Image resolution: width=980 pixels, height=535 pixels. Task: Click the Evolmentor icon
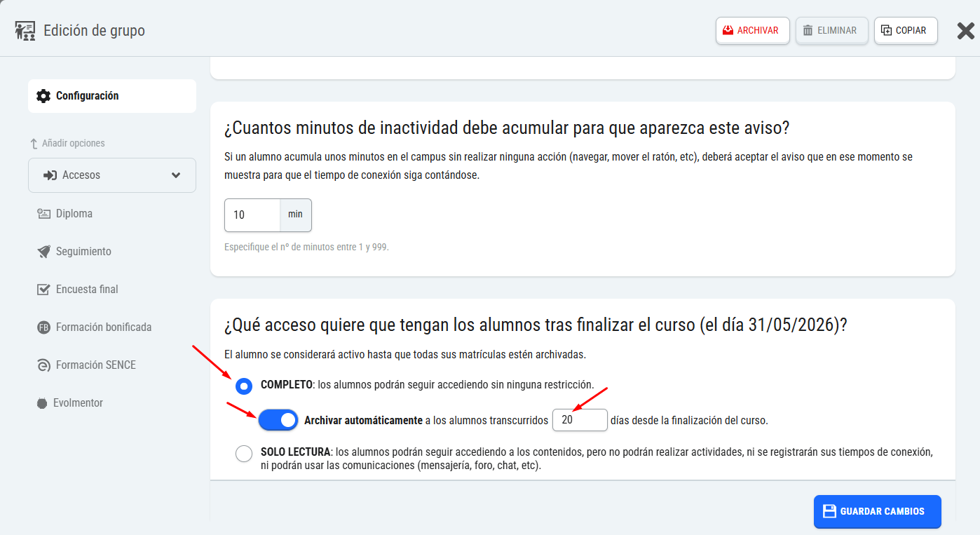click(41, 403)
